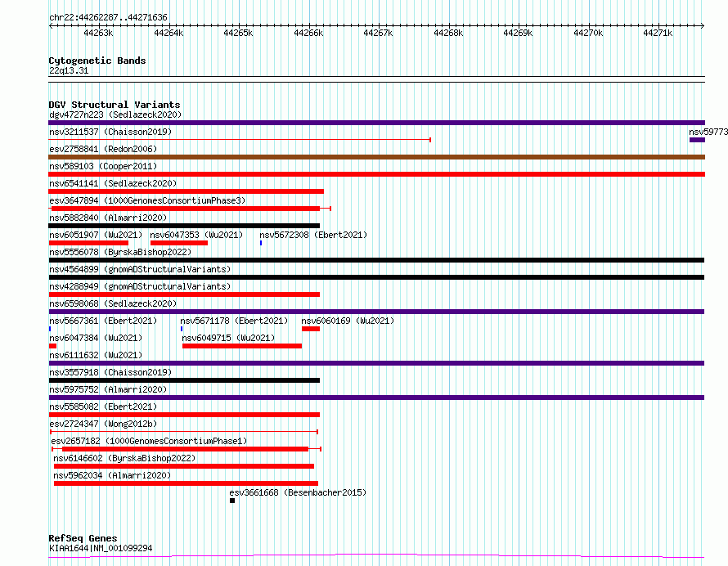Click nsv6598068 (Sedlazeck2020) label
This screenshot has width=728, height=566.
[x=113, y=303]
